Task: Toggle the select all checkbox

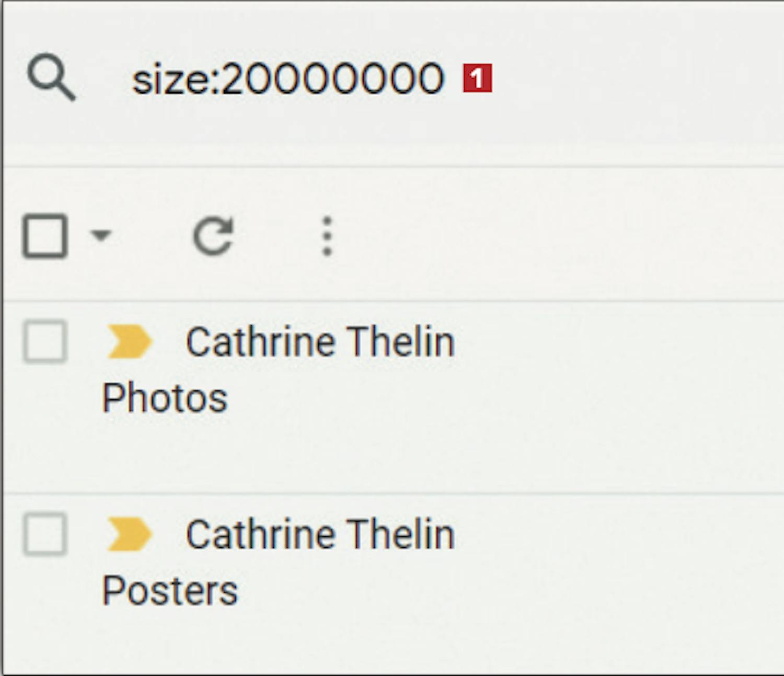Action: pos(45,236)
